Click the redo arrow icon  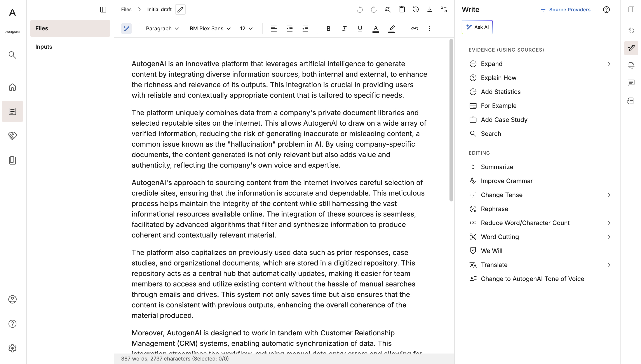[x=374, y=9]
